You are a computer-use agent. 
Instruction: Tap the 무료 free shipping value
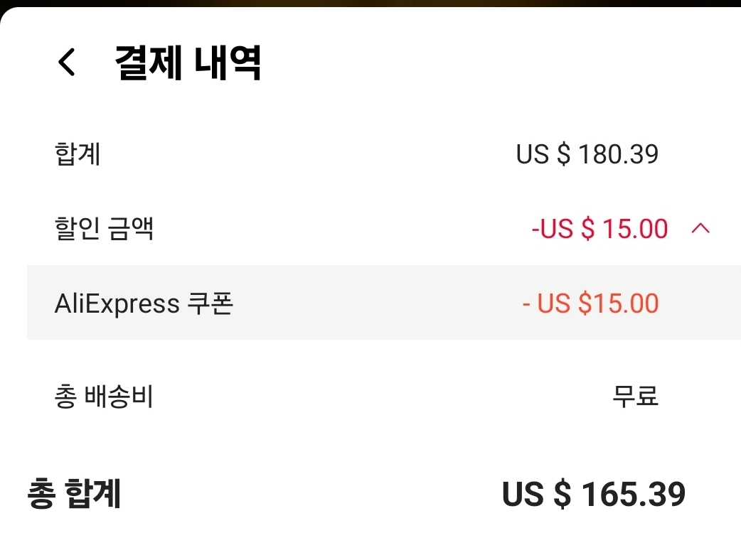click(635, 397)
